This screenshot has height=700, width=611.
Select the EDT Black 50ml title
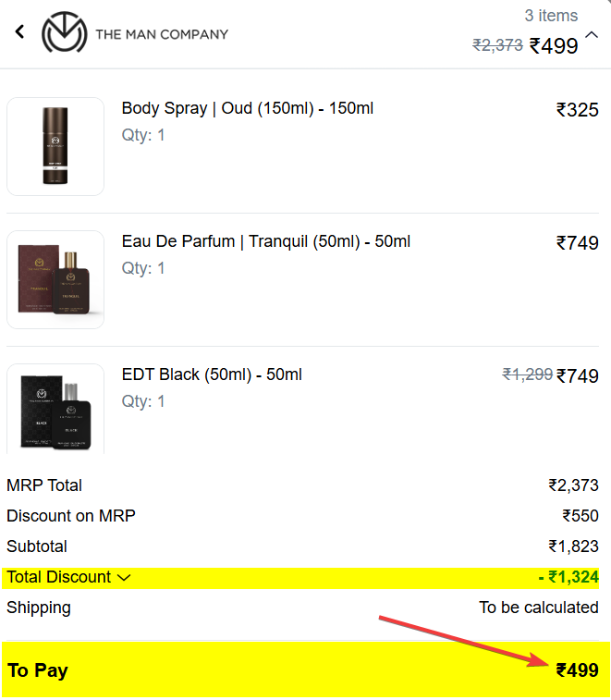(212, 375)
